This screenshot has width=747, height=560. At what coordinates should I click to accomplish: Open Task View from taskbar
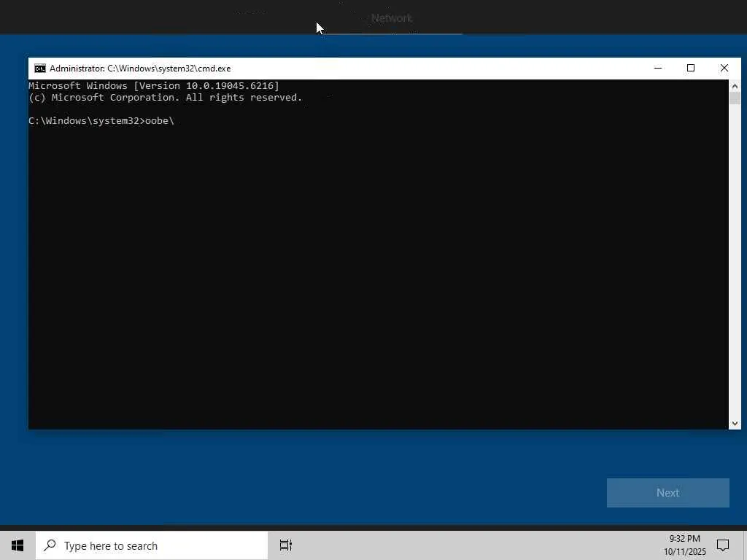[286, 545]
